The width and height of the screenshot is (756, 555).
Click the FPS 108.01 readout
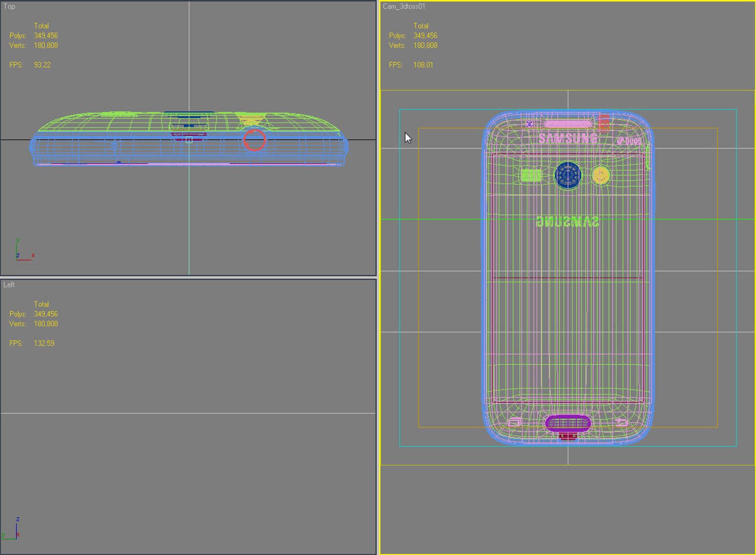point(411,65)
